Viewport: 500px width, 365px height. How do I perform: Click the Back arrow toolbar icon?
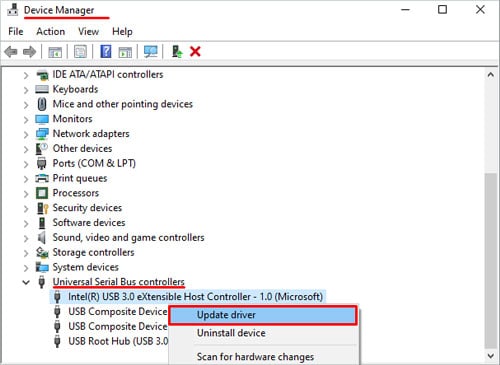11,52
